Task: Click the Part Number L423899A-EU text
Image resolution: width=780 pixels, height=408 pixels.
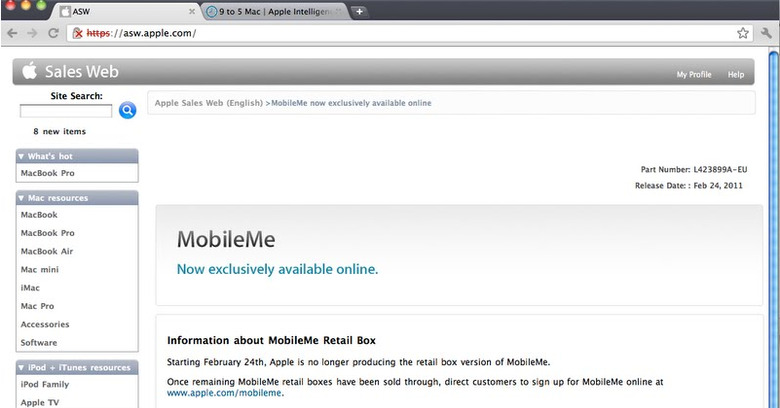Action: tap(694, 170)
